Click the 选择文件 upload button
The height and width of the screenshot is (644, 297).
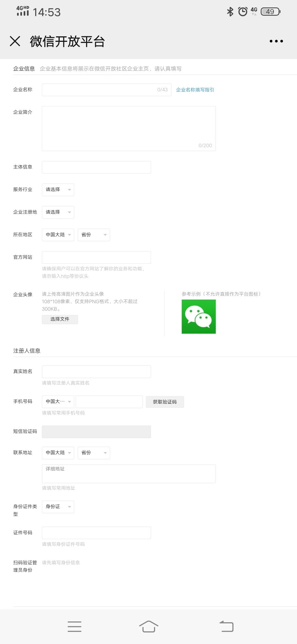click(60, 319)
